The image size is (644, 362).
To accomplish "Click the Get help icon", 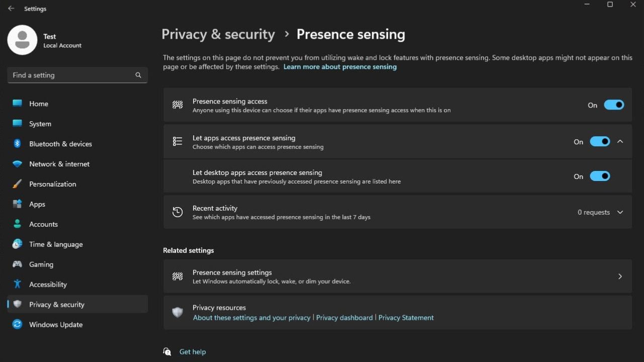I will coord(168,352).
